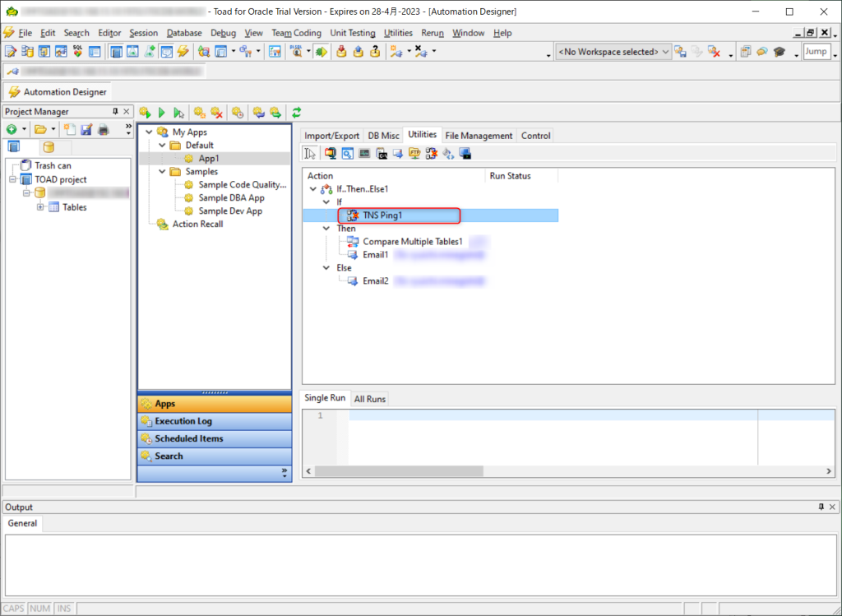Select the Email1 action under Then
Viewport: 842px width, 616px height.
tap(375, 255)
